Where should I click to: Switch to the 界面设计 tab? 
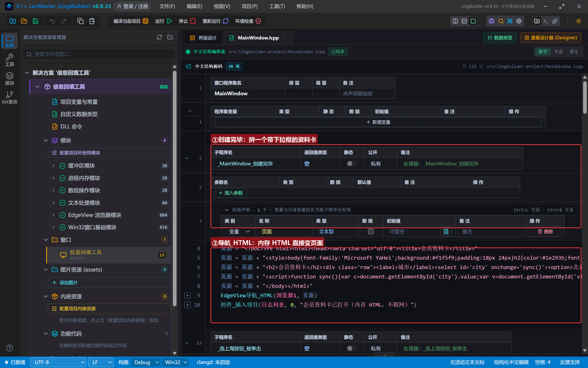pos(203,38)
